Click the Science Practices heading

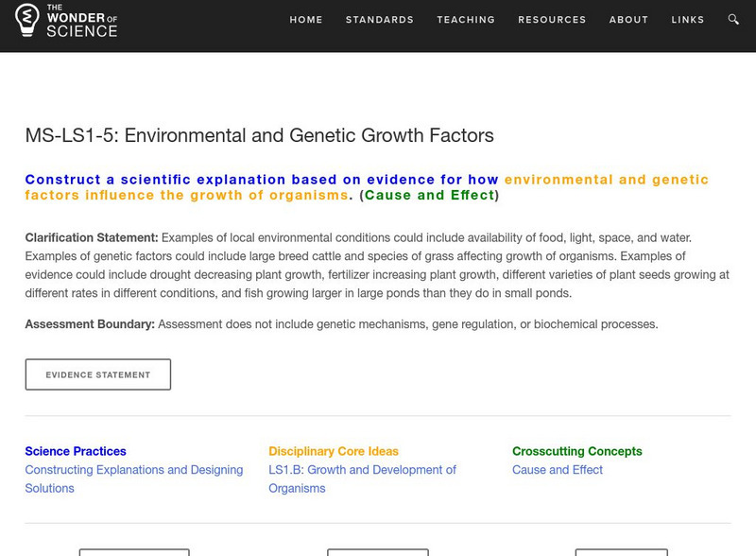[x=76, y=451]
